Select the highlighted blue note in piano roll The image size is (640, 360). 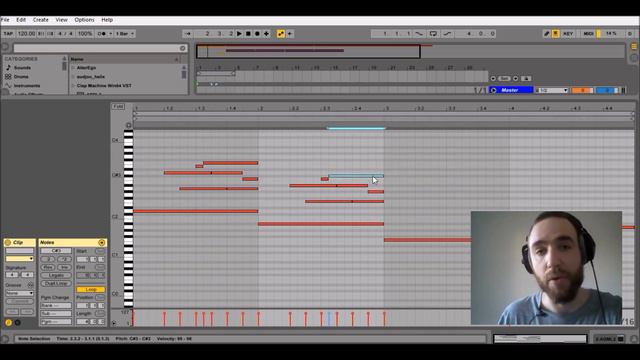pyautogui.click(x=356, y=176)
